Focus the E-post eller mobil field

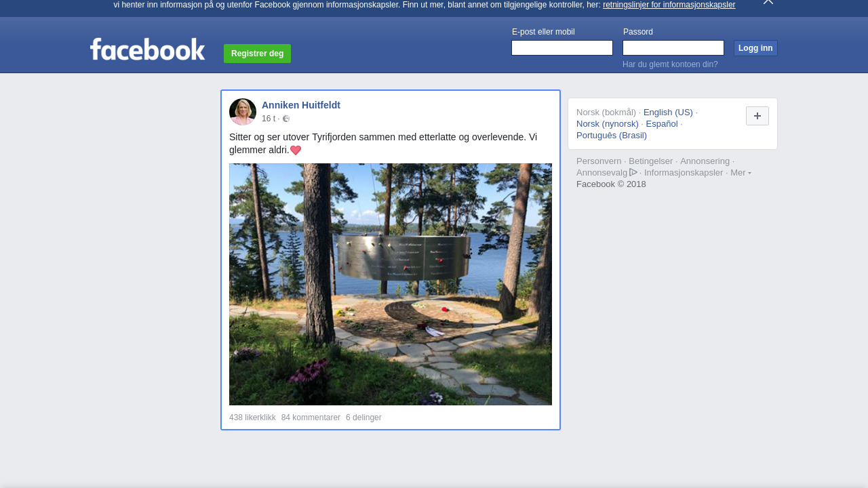pos(561,48)
